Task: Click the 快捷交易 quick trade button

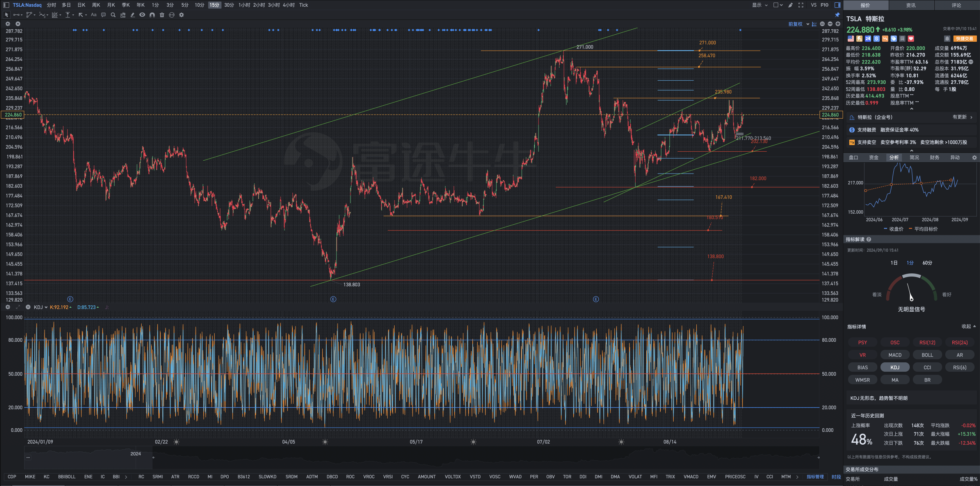Action: [964, 39]
